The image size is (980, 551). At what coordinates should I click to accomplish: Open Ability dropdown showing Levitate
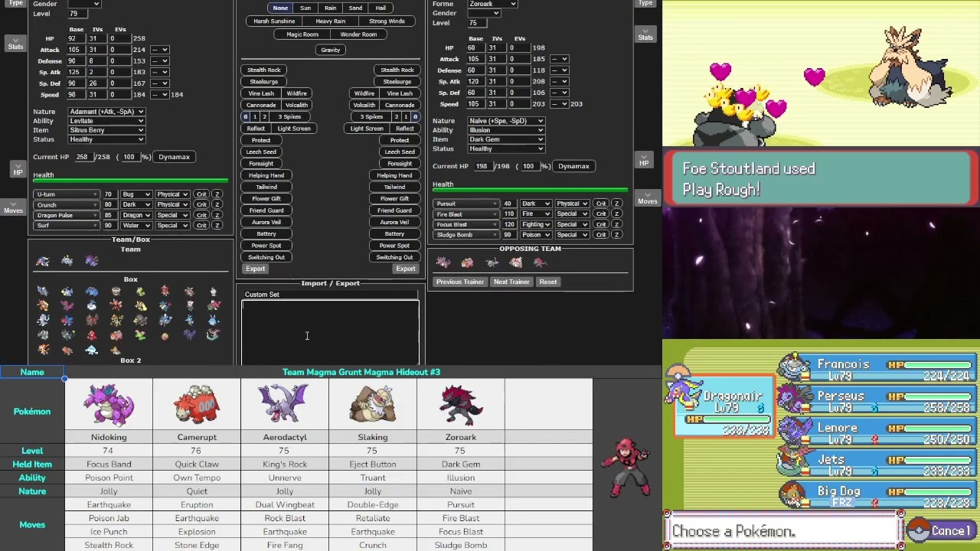[106, 121]
